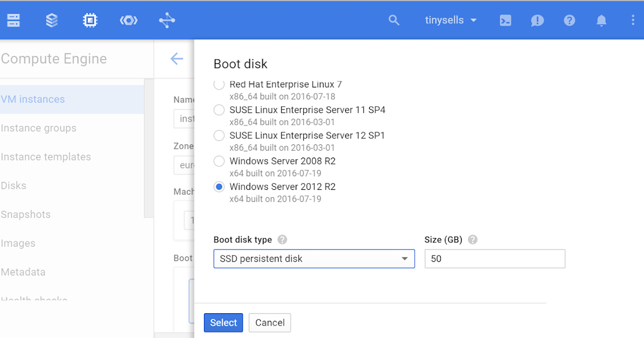Viewport: 644px width, 338px height.
Task: Select the Windows Server 2008 R2 radio button
Action: pyautogui.click(x=219, y=161)
